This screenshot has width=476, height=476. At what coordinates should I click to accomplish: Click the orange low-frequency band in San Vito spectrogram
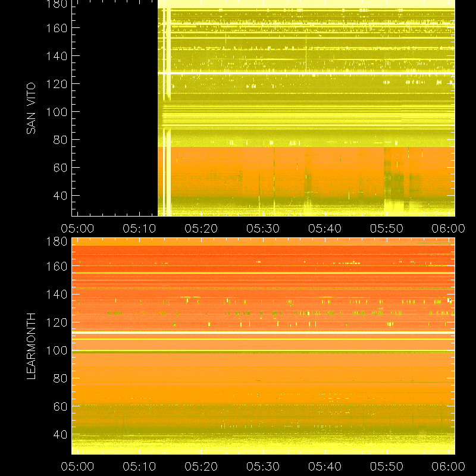(x=306, y=171)
